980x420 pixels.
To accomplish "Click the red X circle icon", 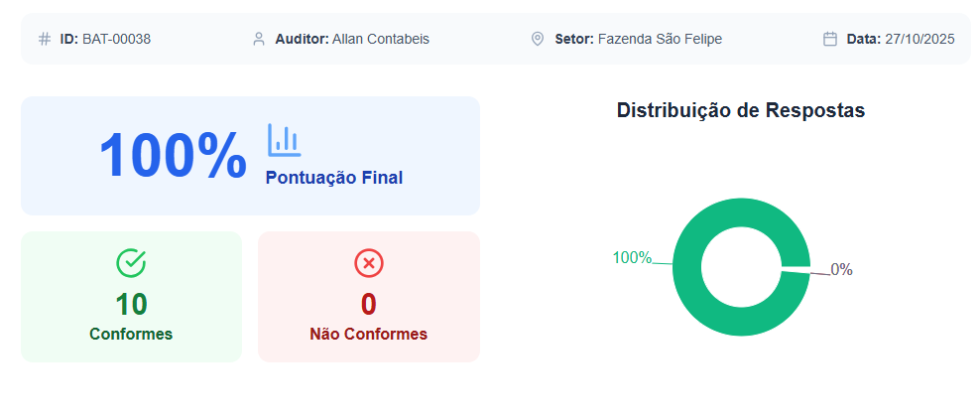I will click(x=369, y=262).
